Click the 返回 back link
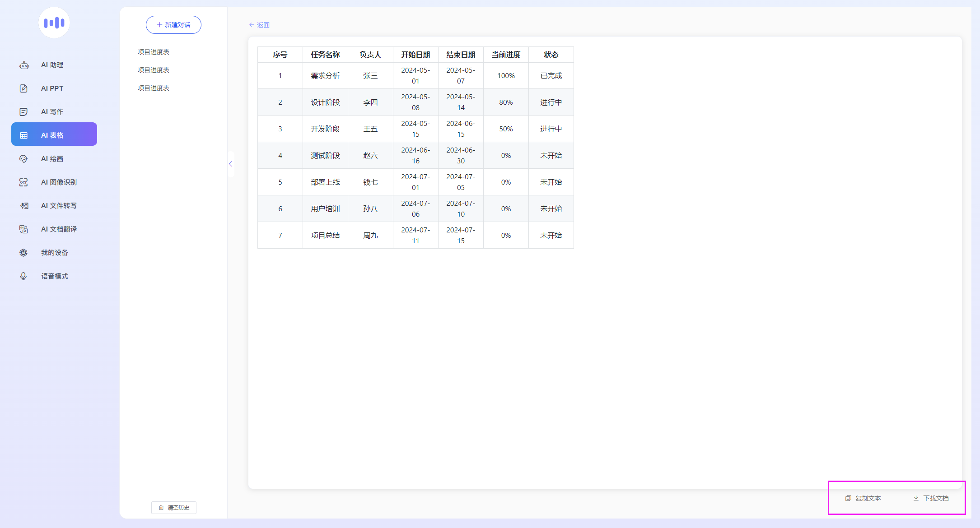Image resolution: width=980 pixels, height=528 pixels. (x=260, y=25)
